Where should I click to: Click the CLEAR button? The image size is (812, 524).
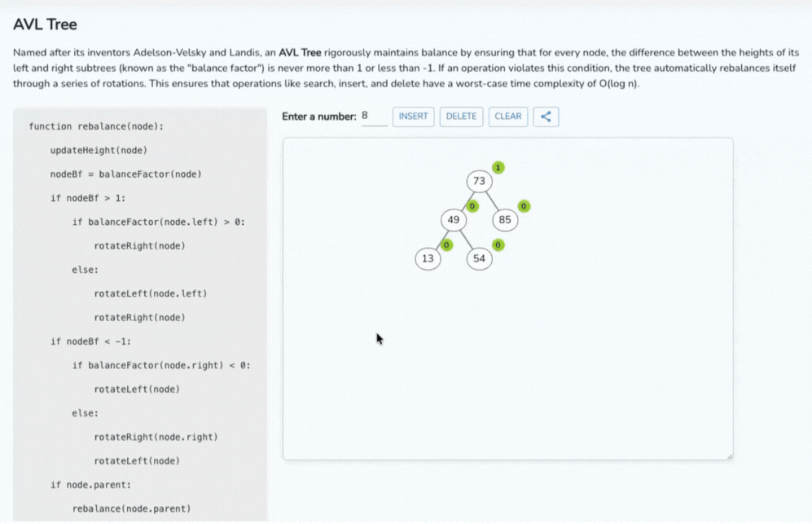[x=507, y=117]
